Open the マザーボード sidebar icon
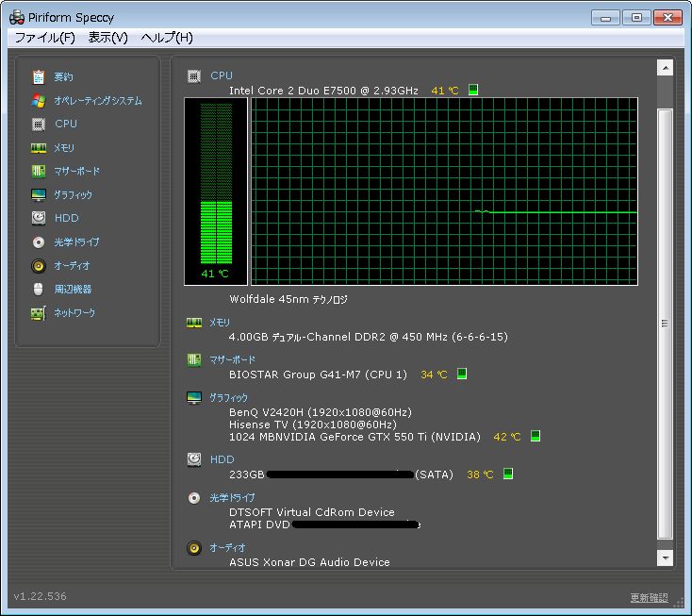Screen dimensions: 692x616 pos(39,172)
